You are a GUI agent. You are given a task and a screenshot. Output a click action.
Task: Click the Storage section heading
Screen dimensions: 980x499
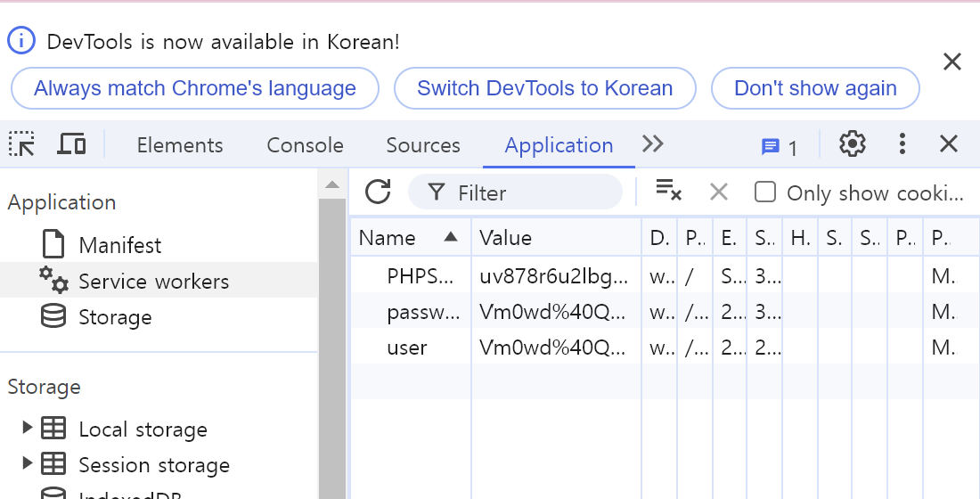pos(44,387)
